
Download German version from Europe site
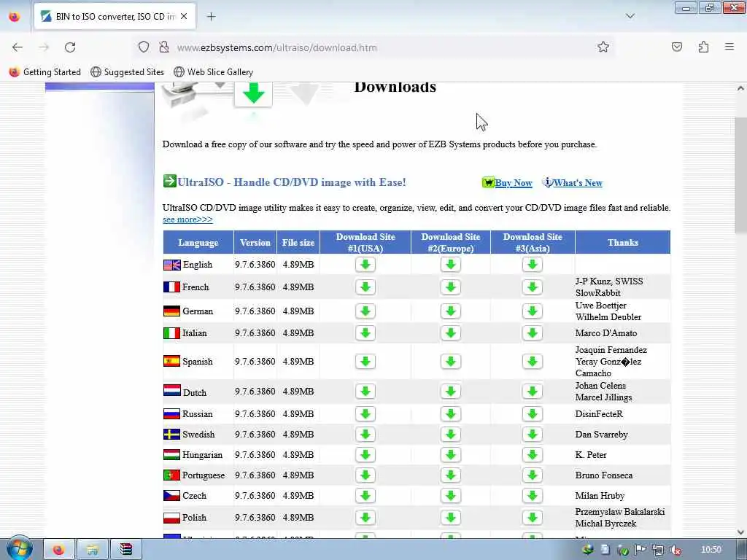pos(450,311)
